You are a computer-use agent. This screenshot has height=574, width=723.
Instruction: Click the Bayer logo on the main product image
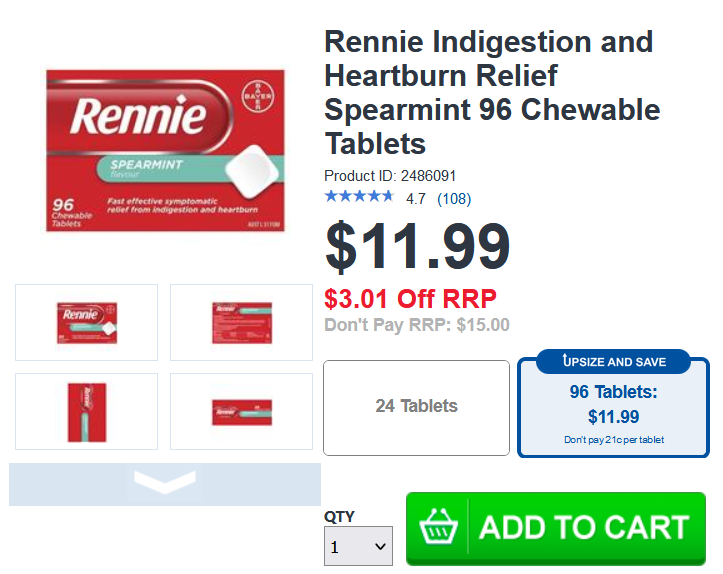[258, 100]
